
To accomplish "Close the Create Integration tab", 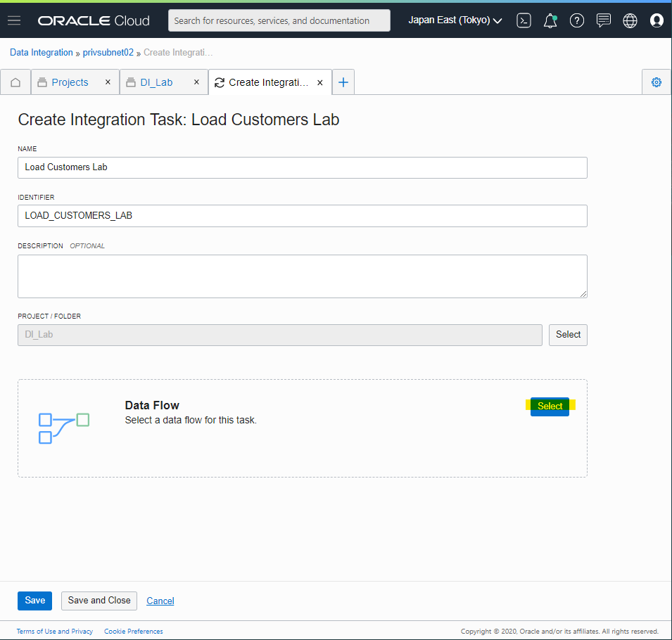I will (320, 83).
